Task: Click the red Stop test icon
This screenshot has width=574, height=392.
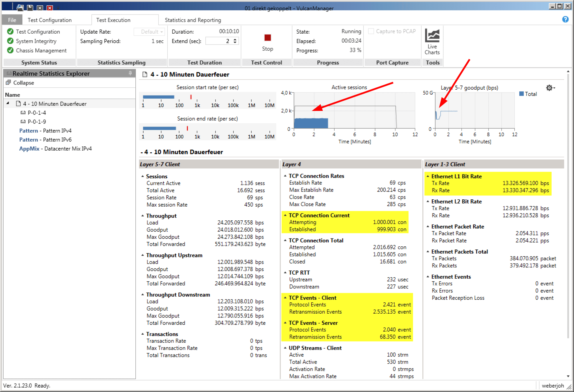Action: 267,38
